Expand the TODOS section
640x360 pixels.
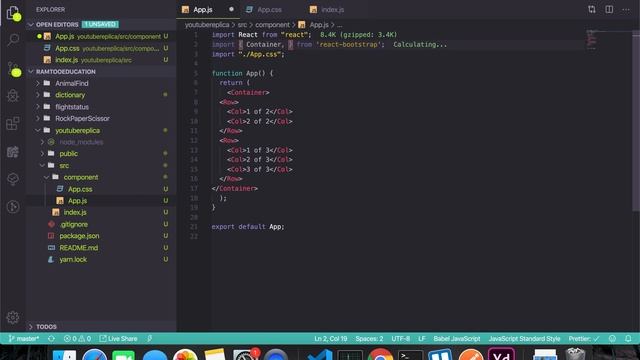pyautogui.click(x=100, y=327)
